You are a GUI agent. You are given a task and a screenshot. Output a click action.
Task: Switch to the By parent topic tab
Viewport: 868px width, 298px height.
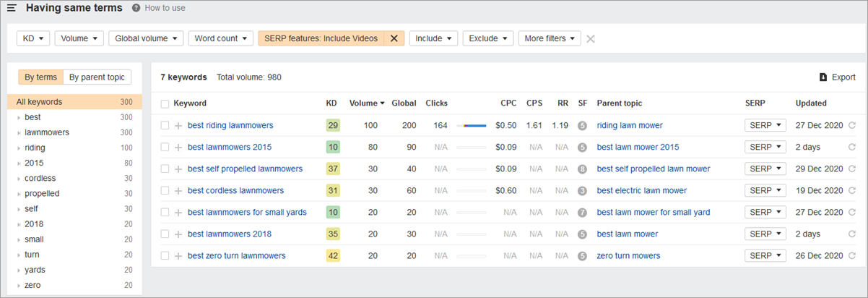[x=97, y=77]
